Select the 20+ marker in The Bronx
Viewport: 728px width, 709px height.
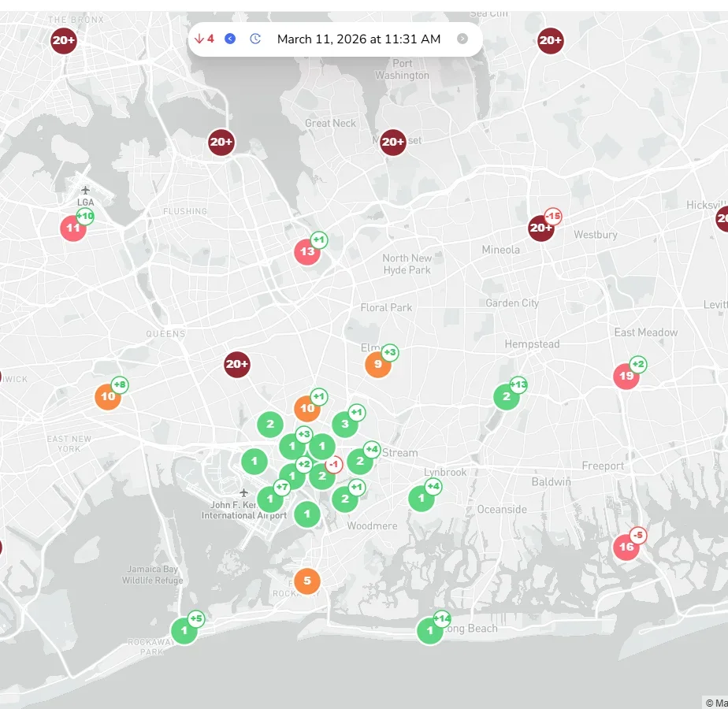point(64,40)
